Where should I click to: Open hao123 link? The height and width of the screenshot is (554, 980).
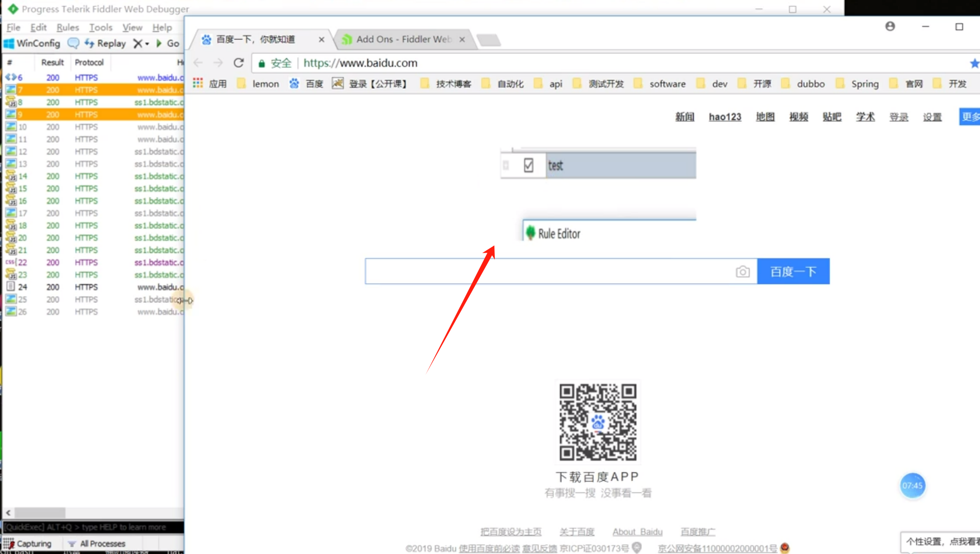pos(725,117)
